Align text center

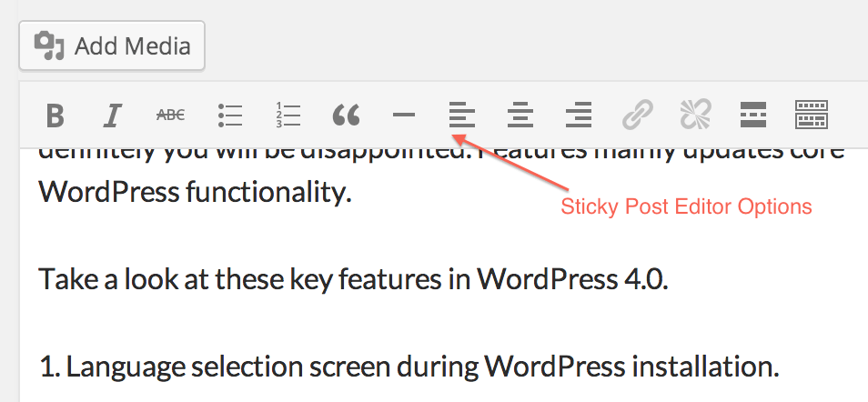pos(520,116)
